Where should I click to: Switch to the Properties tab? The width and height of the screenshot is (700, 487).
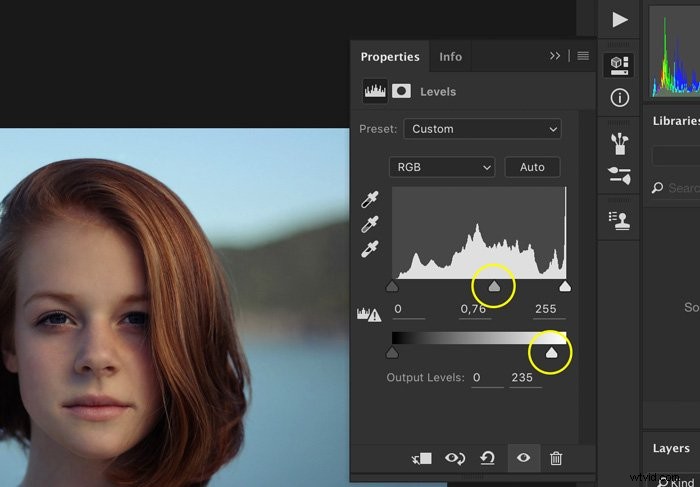390,57
